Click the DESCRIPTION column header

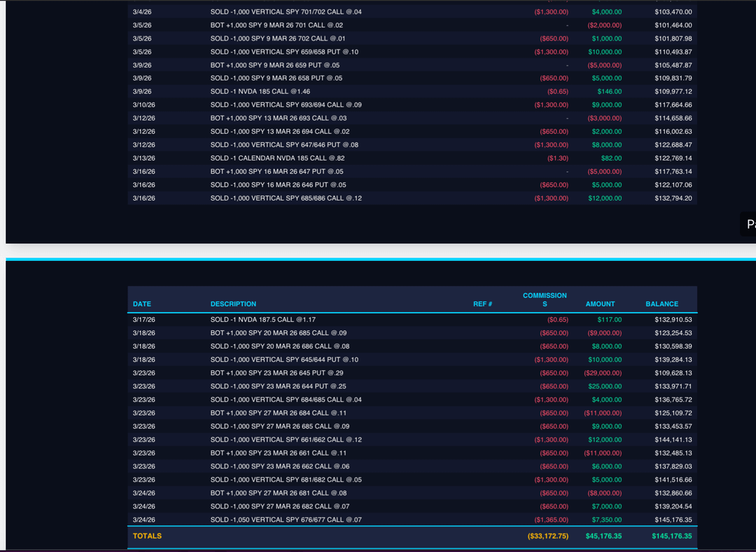(233, 304)
